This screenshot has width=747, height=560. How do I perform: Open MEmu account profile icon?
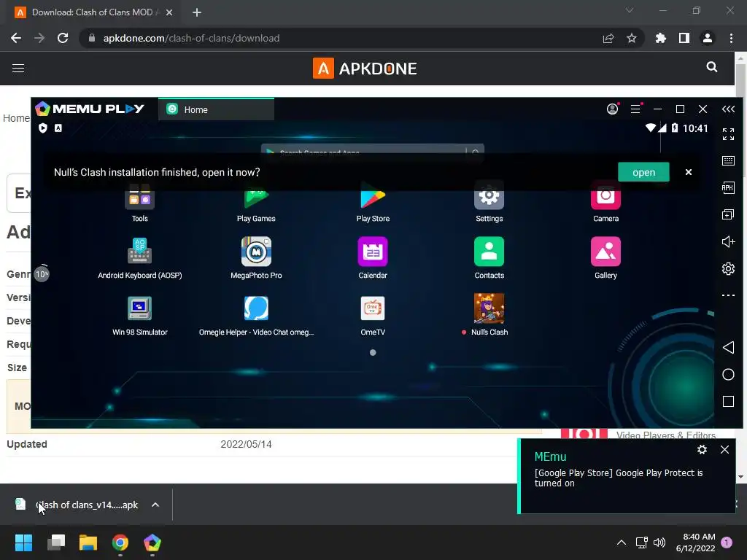click(x=613, y=109)
